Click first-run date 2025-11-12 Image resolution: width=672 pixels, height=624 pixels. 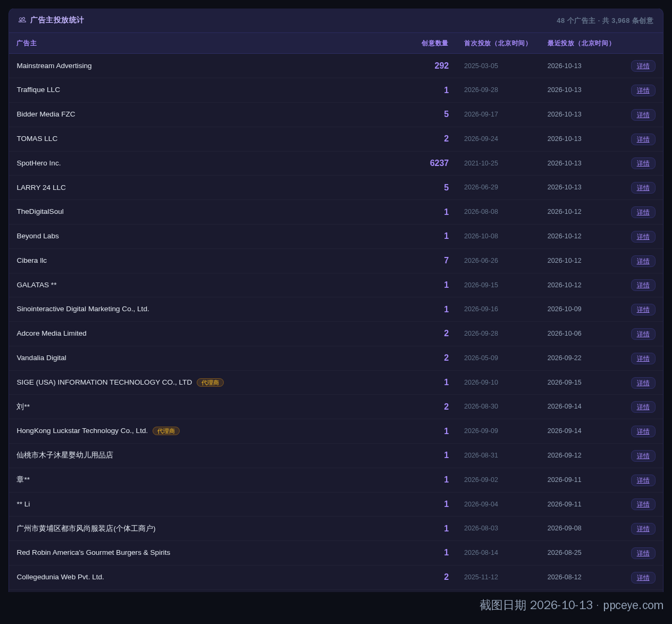coord(481,577)
